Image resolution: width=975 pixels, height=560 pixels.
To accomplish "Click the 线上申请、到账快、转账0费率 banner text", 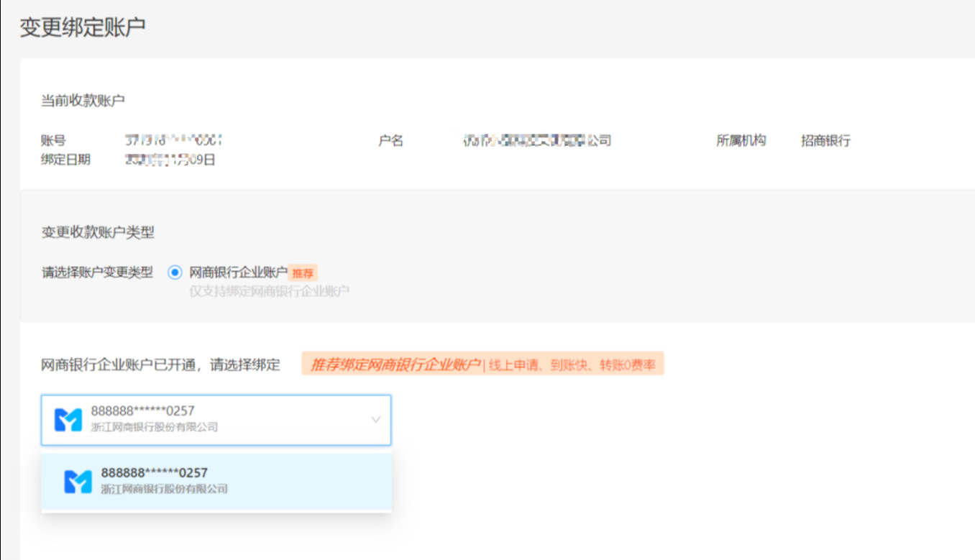I will tap(572, 365).
